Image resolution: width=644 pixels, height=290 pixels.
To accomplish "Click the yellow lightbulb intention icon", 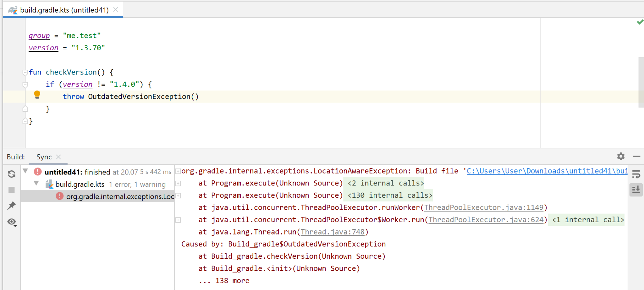I will (37, 95).
